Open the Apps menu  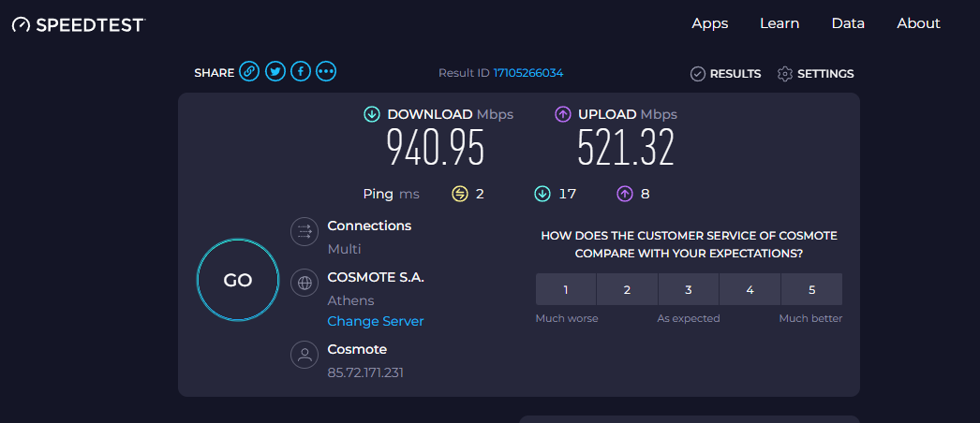(710, 23)
